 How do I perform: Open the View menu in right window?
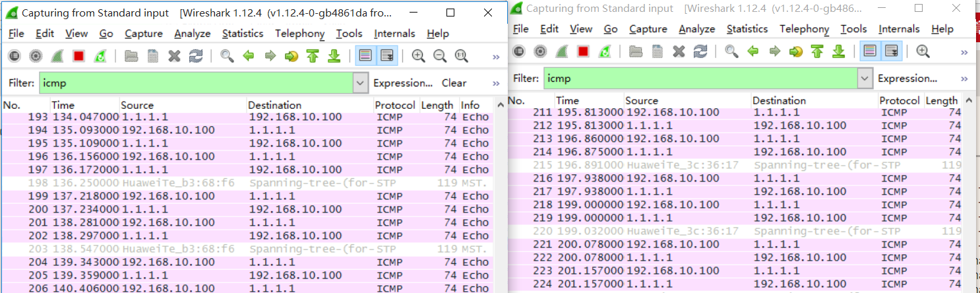tap(581, 29)
